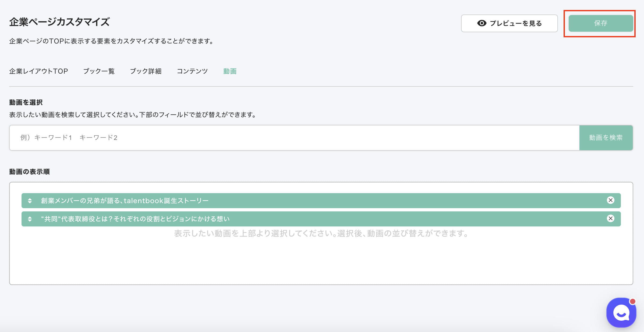The height and width of the screenshot is (332, 644).
Task: Click the red notification badge on chat
Action: 633,301
